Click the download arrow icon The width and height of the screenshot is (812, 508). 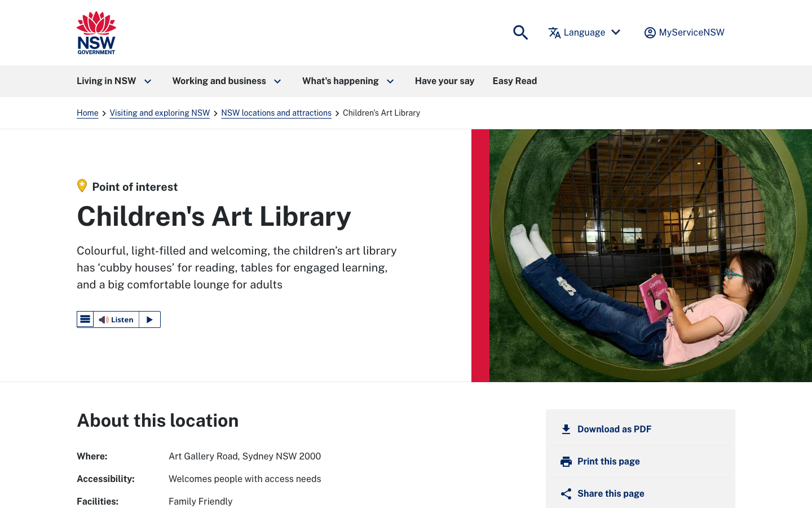coord(566,430)
